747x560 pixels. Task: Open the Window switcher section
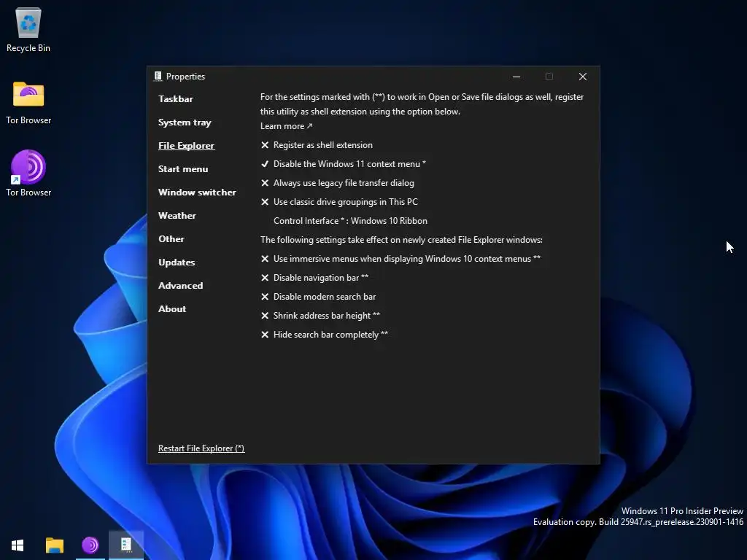click(x=197, y=192)
